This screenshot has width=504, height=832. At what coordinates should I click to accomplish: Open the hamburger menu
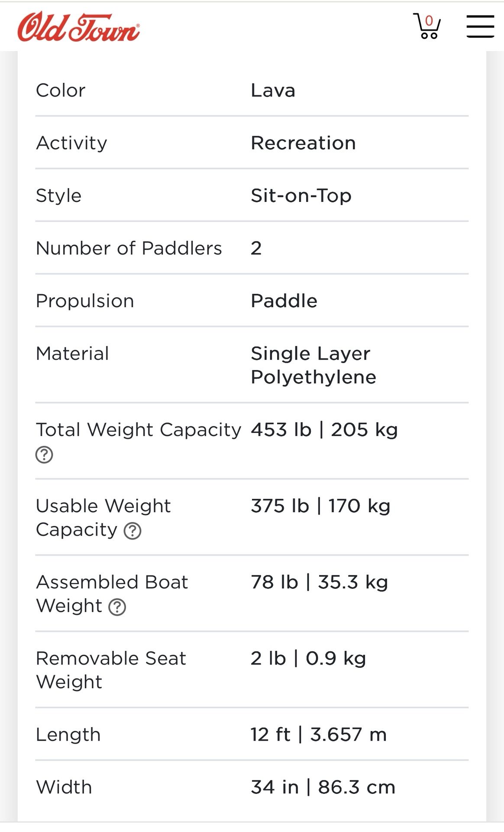480,26
